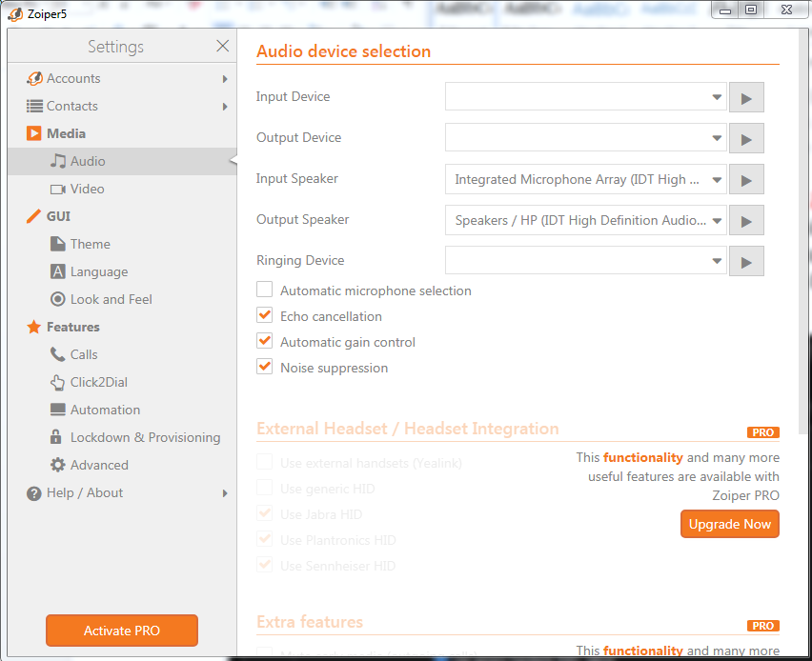Viewport: 812px width, 661px height.
Task: Click the Activate PRO button
Action: 122,631
